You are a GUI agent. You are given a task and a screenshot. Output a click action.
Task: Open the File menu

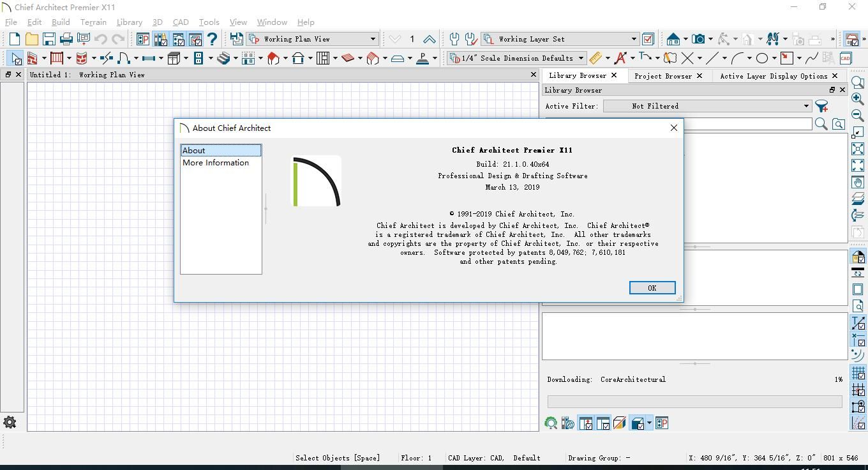(11, 22)
